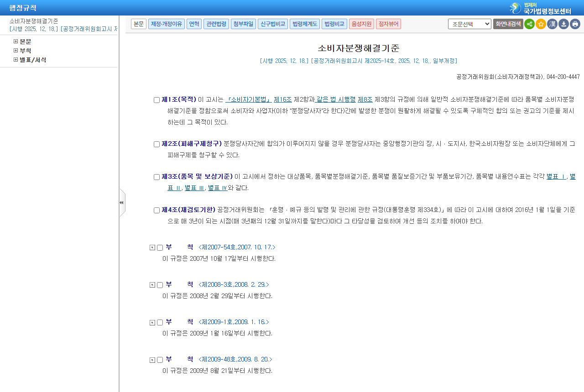Open the 제정·개정이유 tab
The width and height of the screenshot is (584, 392).
(x=167, y=24)
